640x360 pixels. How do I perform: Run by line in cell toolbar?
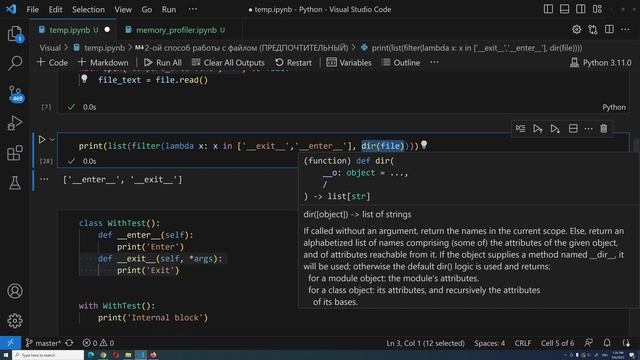pyautogui.click(x=520, y=129)
